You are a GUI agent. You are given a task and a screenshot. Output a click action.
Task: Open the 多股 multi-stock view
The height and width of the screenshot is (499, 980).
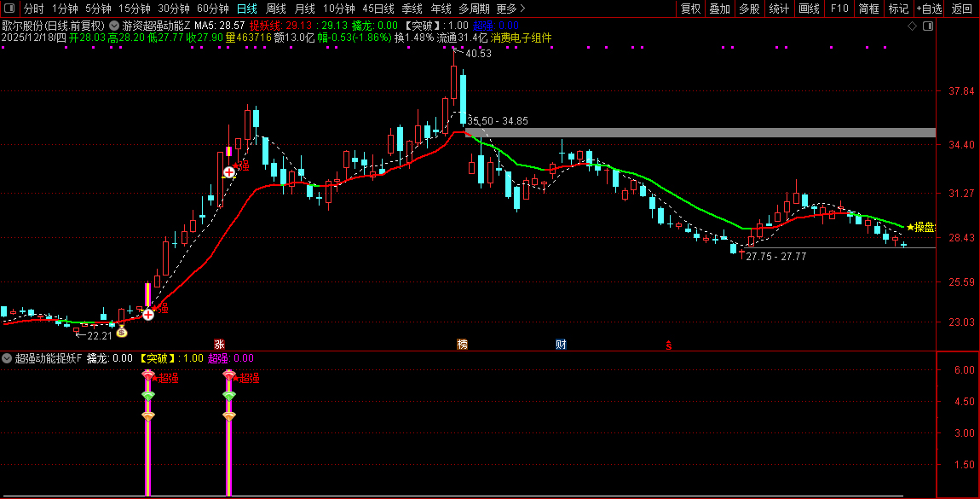click(x=749, y=9)
